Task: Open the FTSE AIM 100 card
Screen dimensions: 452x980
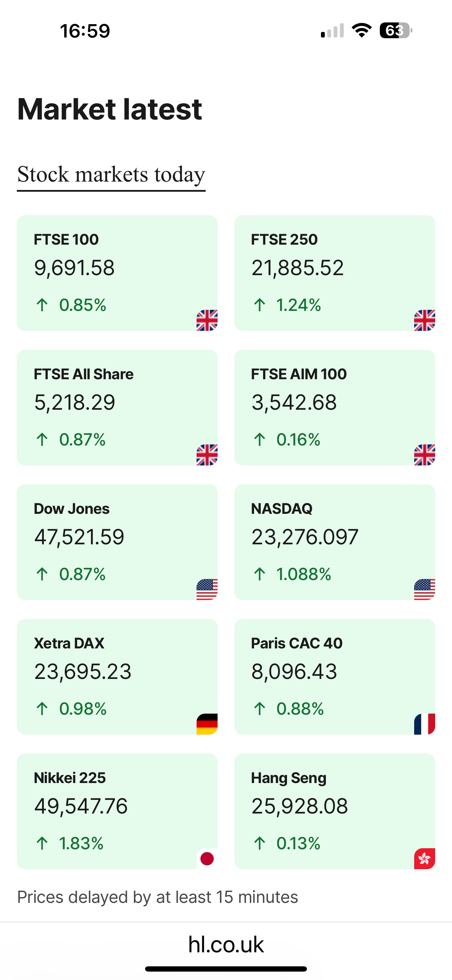Action: click(334, 407)
